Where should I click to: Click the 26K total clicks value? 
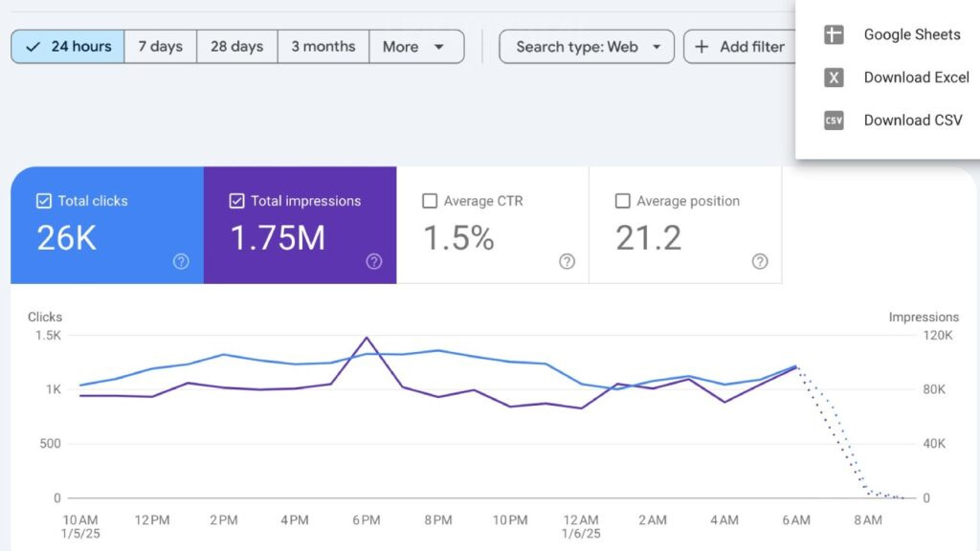[66, 238]
